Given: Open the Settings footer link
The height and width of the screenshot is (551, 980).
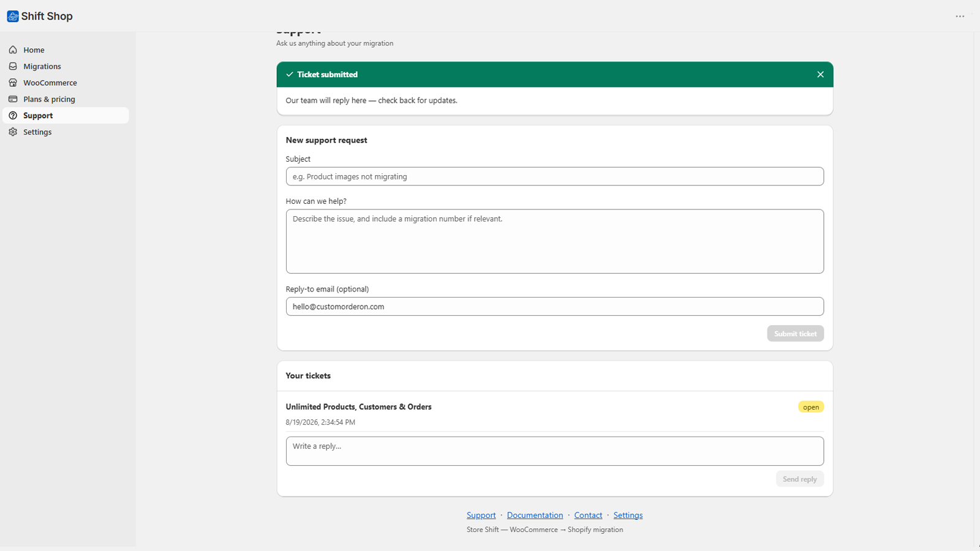Looking at the screenshot, I should (x=628, y=515).
